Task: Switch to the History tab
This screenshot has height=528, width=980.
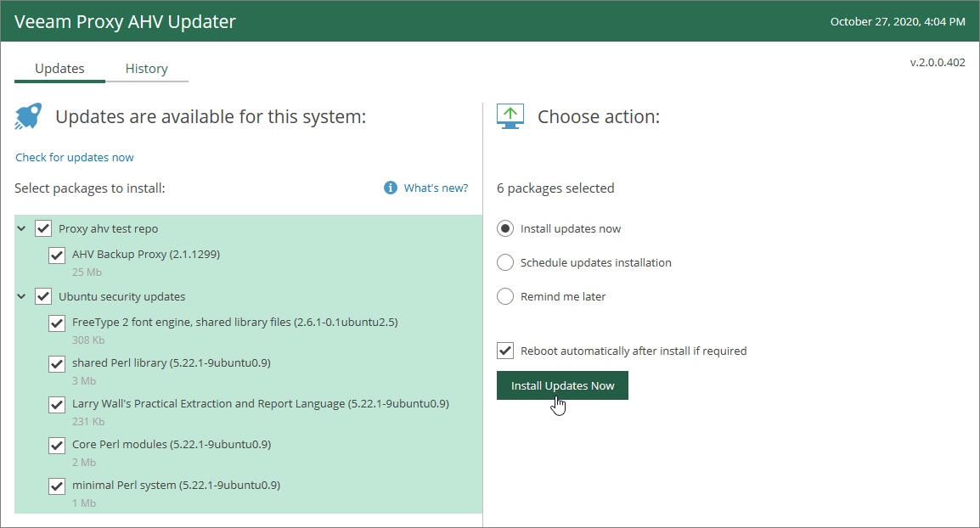Action: pyautogui.click(x=146, y=69)
